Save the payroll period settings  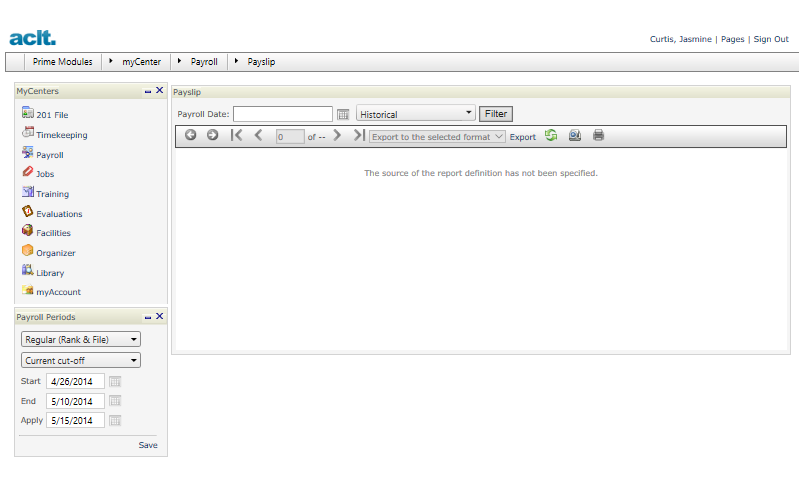coord(148,445)
